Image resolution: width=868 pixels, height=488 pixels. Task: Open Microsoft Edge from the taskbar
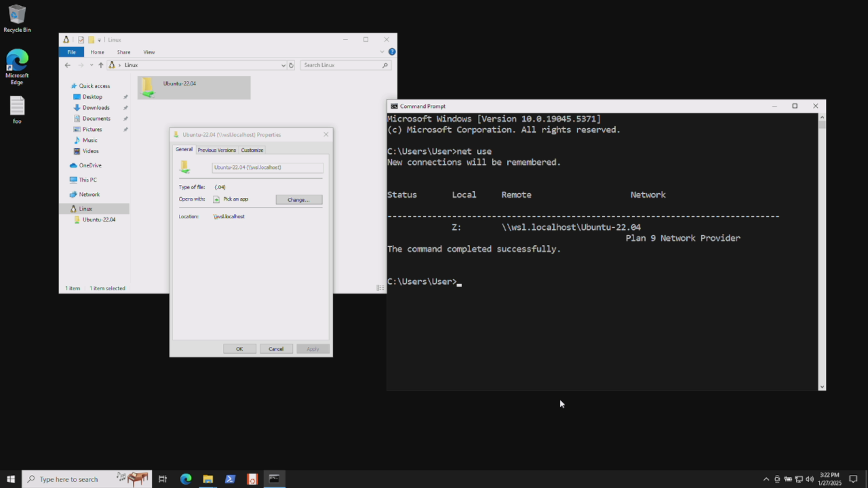186,479
